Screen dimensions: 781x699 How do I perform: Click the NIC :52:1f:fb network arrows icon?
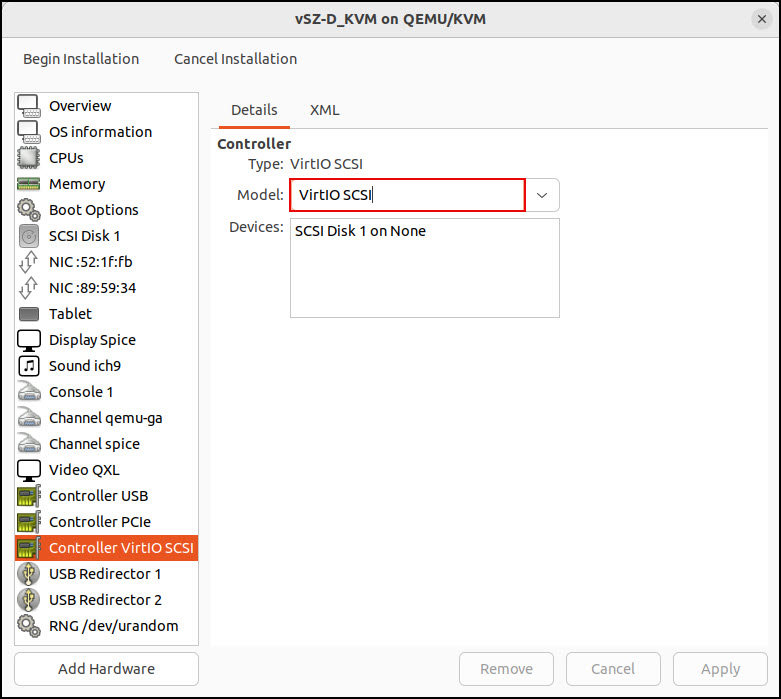pos(29,262)
